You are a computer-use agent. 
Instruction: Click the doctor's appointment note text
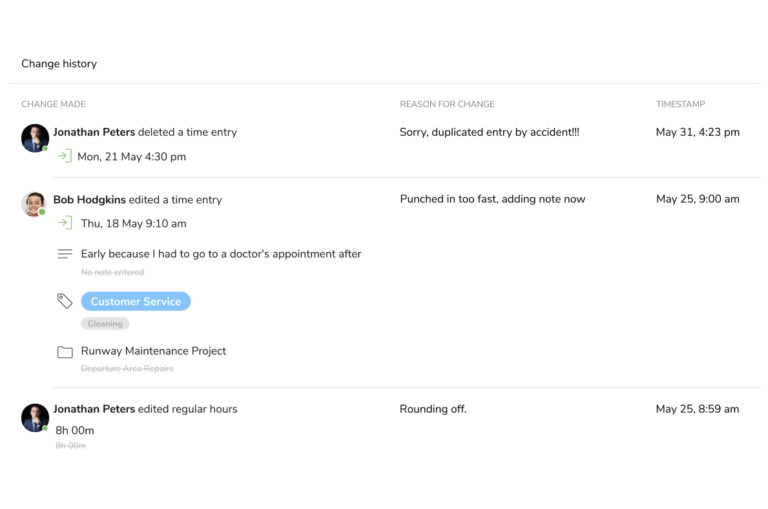pos(221,254)
